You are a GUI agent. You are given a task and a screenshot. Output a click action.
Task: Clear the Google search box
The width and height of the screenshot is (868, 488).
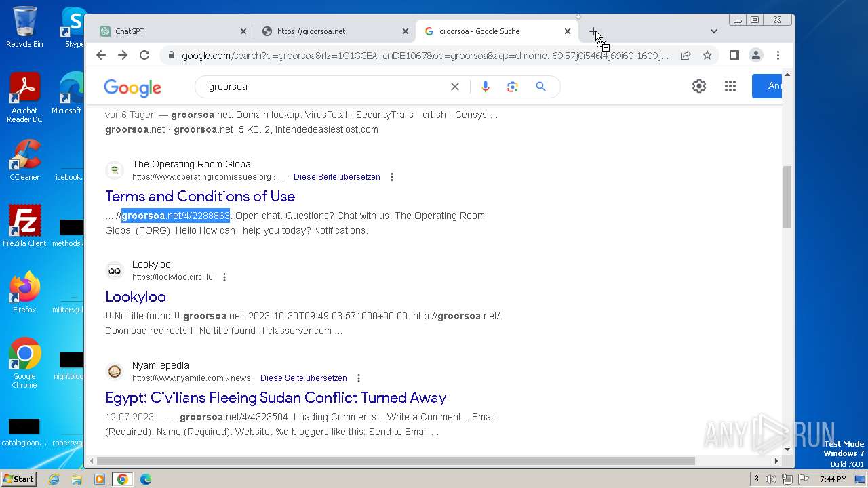pyautogui.click(x=455, y=87)
